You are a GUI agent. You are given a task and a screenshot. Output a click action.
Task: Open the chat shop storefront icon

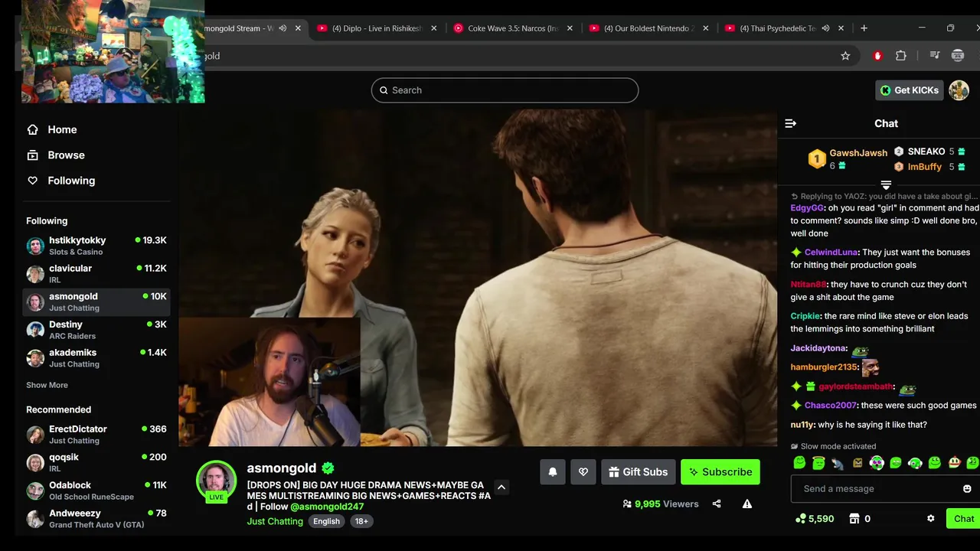(x=854, y=518)
